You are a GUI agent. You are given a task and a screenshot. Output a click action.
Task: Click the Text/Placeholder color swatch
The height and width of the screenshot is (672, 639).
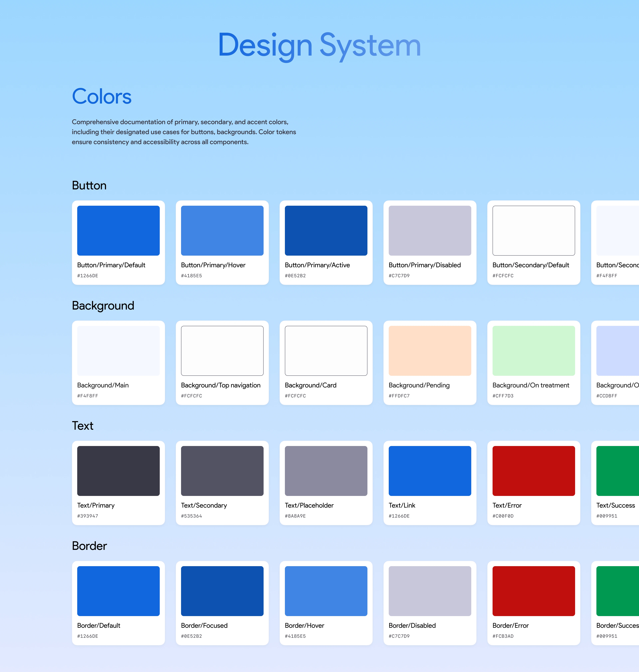coord(326,471)
